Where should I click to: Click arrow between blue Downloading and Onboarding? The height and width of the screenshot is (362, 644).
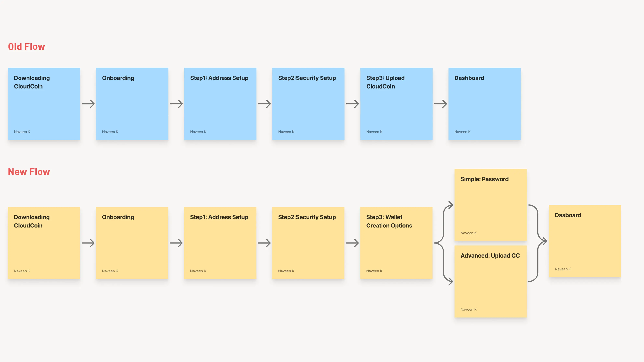tap(88, 104)
